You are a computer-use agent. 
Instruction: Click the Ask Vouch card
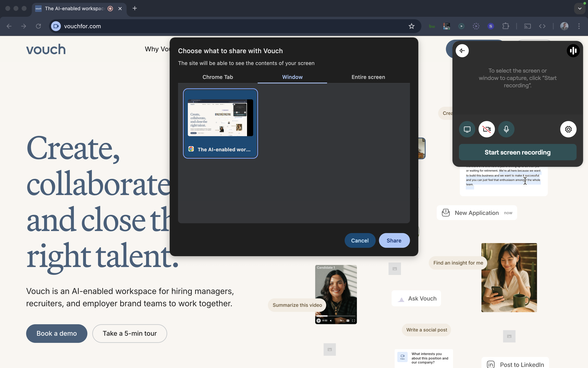416,298
